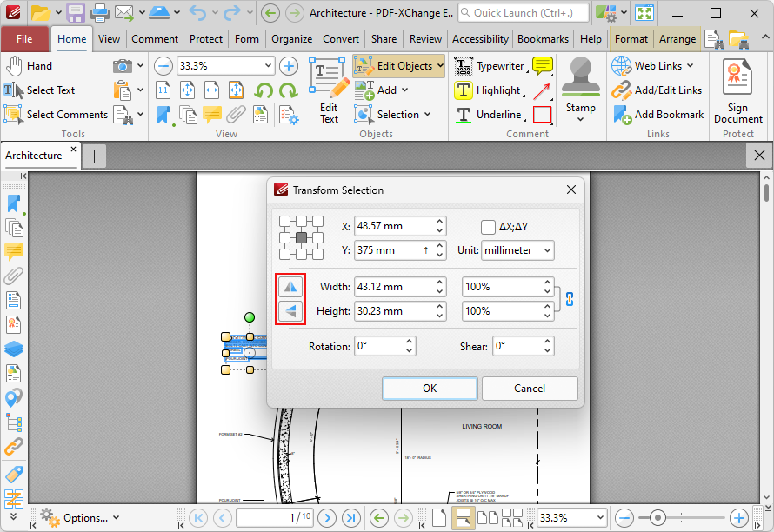Select the Typewriter tool

pyautogui.click(x=489, y=66)
